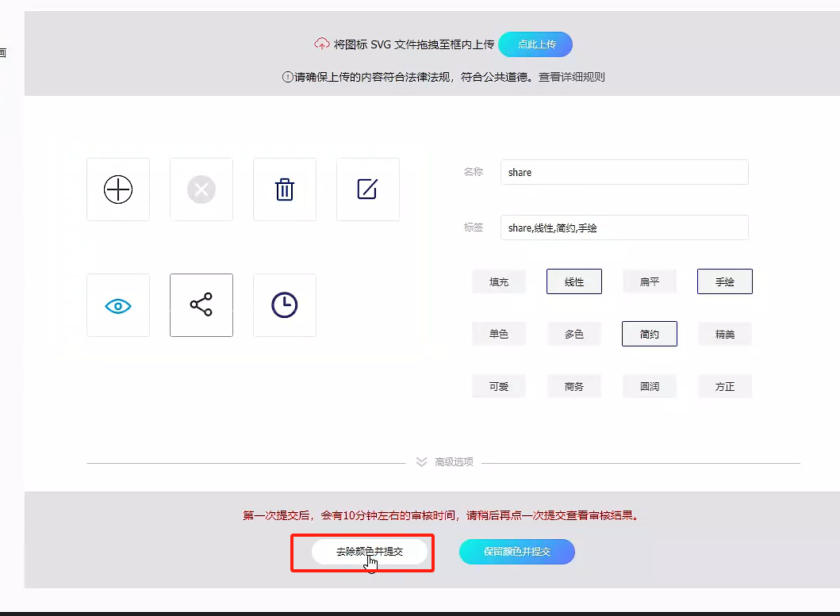Image resolution: width=840 pixels, height=616 pixels.
Task: Toggle the 单色 tag
Action: point(499,334)
